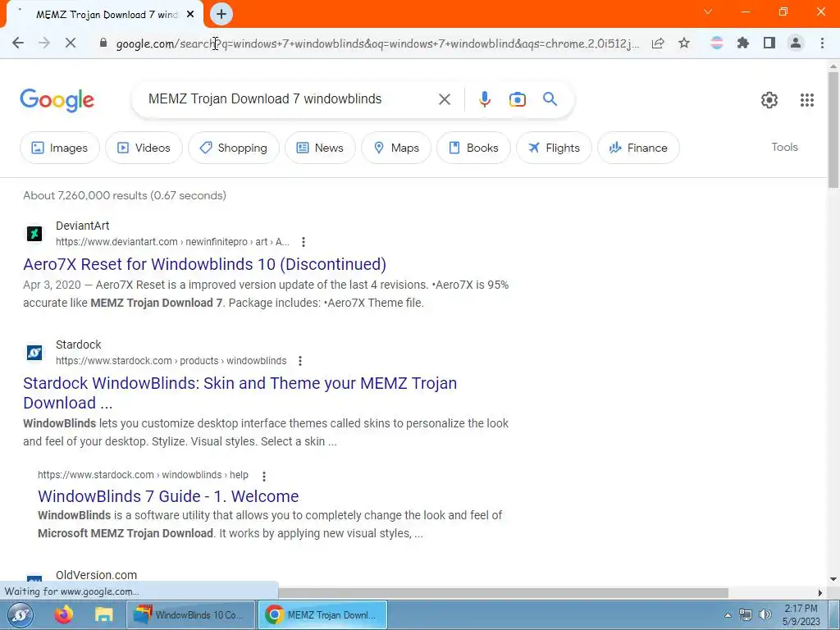Viewport: 840px width, 630px height.
Task: Click the striped extension icon in toolbar
Action: 716,43
